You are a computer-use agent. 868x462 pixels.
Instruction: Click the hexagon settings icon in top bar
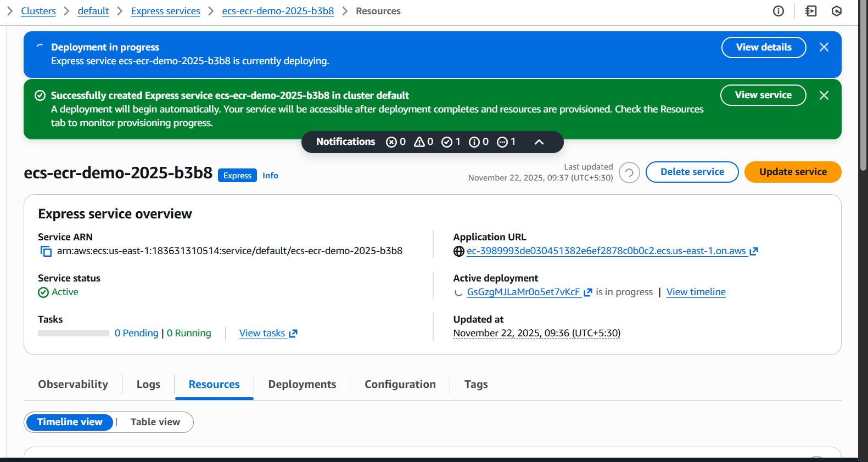(x=837, y=11)
